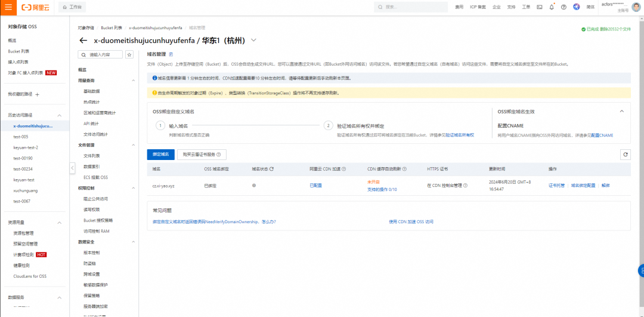Open the floating blue widget at right edge

tap(640, 270)
